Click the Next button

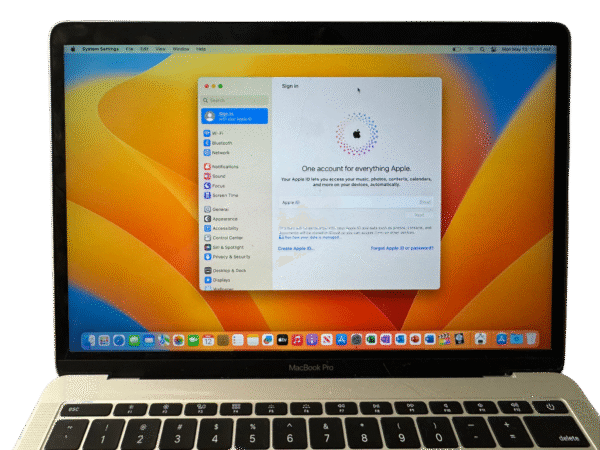419,215
